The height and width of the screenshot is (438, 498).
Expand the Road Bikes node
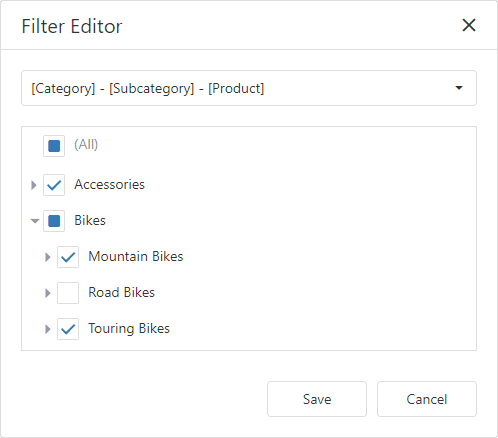tap(48, 293)
